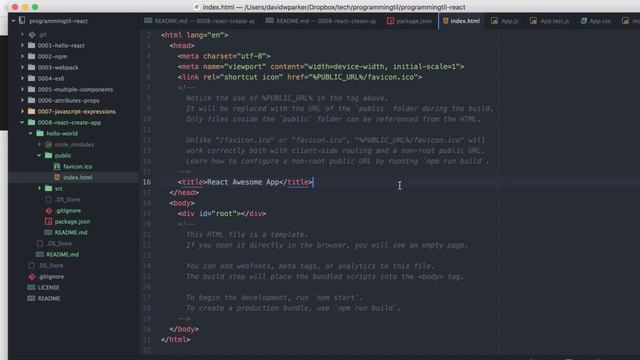The image size is (640, 360).
Task: Expand the 0001-hello-react folder arrow
Action: (22, 45)
